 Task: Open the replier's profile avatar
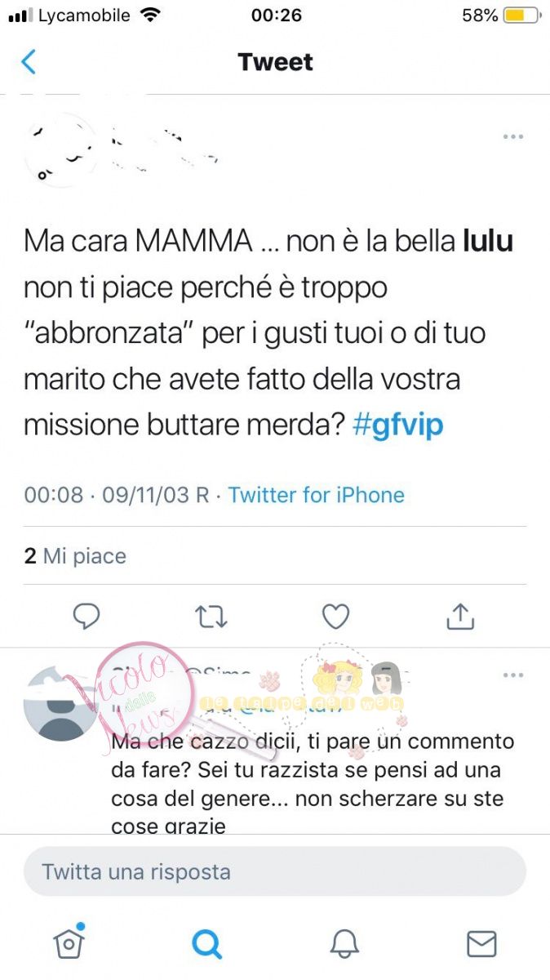pyautogui.click(x=61, y=702)
